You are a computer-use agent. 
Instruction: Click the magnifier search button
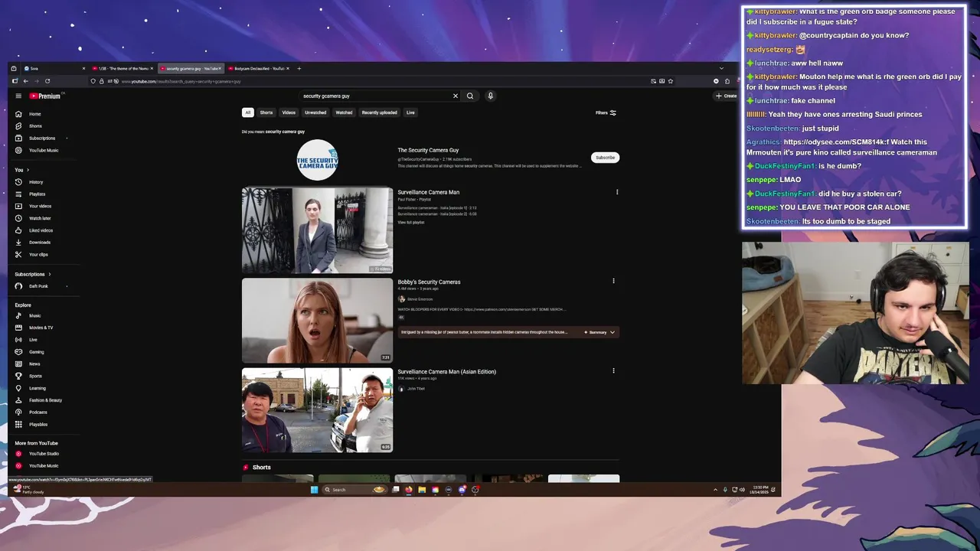(x=470, y=96)
